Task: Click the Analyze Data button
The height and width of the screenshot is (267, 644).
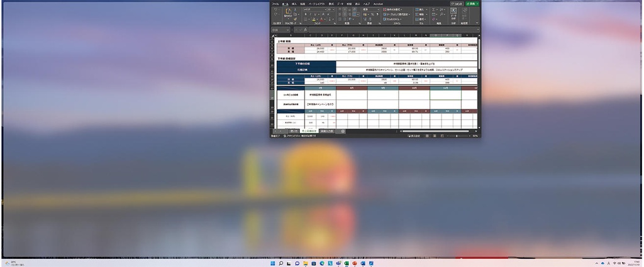Action: coord(453,13)
